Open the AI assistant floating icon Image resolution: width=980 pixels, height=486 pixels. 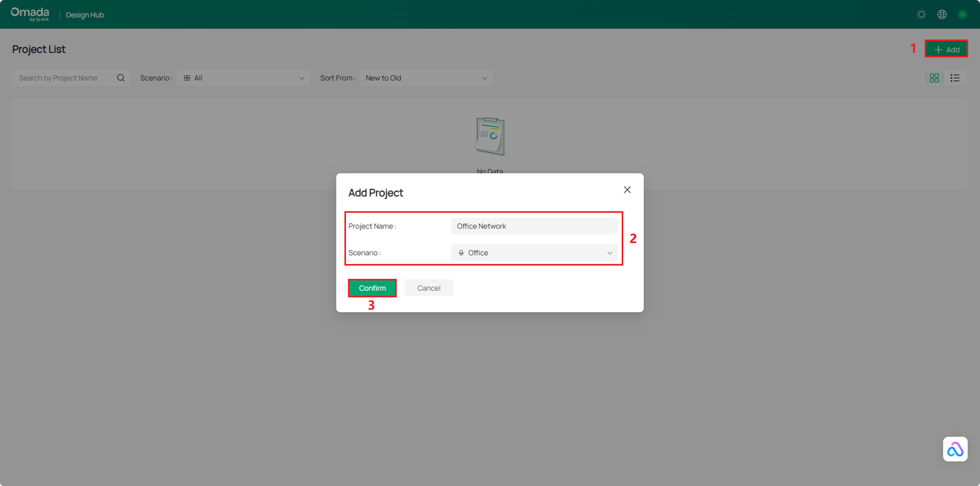[955, 449]
